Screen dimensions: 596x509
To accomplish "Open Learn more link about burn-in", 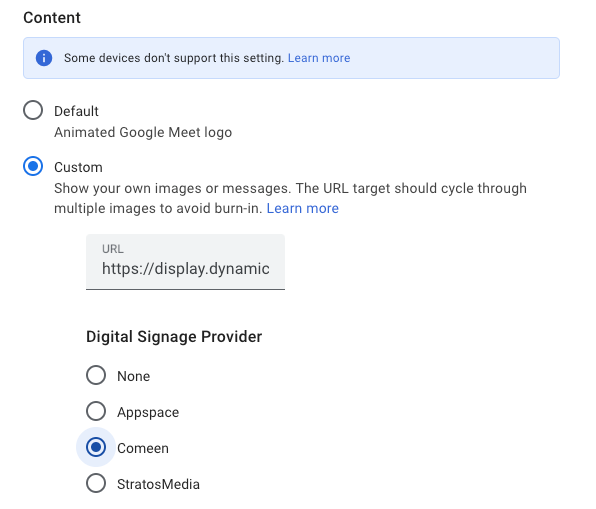I will pyautogui.click(x=303, y=208).
